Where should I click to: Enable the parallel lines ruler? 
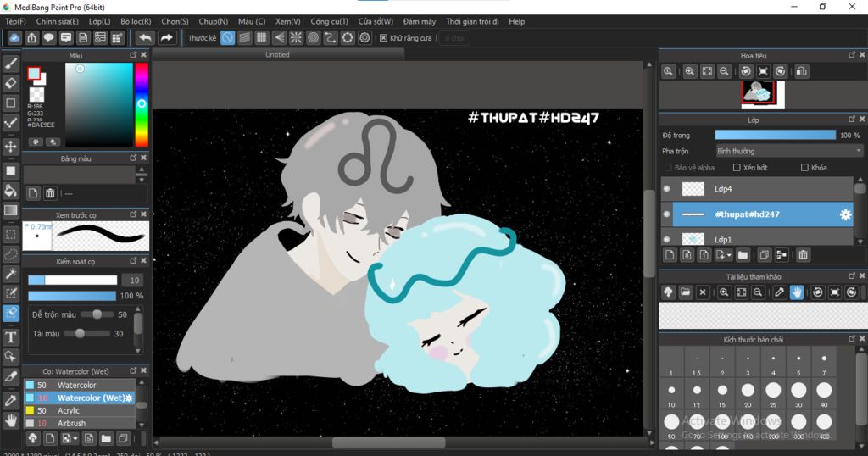click(245, 37)
